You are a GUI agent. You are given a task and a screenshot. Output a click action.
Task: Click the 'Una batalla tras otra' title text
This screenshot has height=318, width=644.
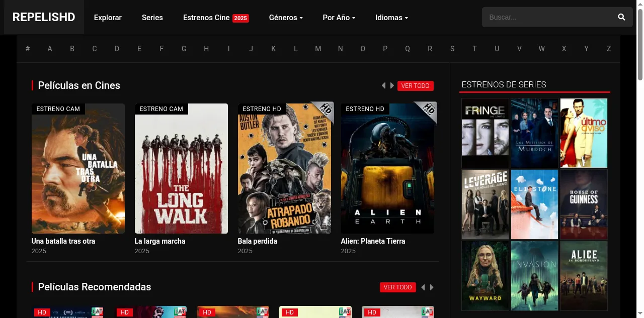(63, 241)
